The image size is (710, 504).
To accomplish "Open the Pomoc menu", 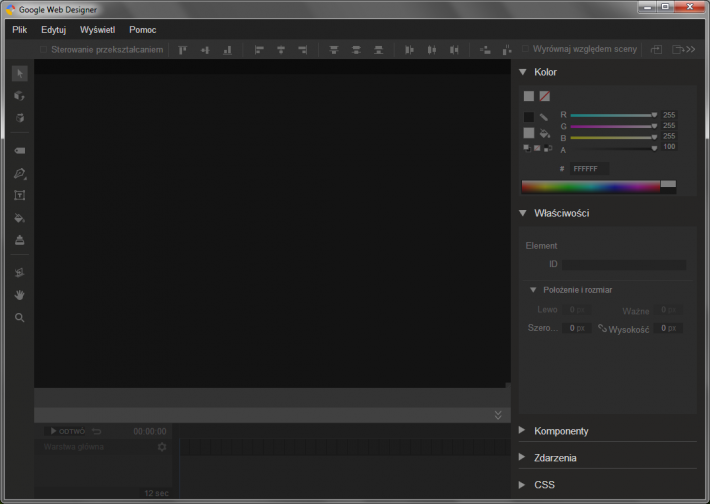I will click(x=143, y=30).
